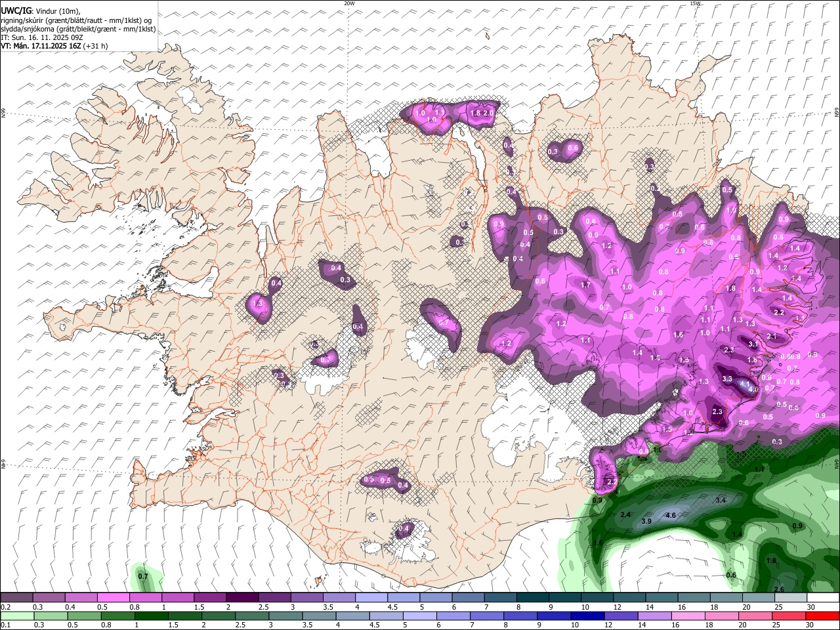Viewport: 840px width, 630px height.
Task: Click the 2.0 value on the north coast
Action: click(488, 114)
